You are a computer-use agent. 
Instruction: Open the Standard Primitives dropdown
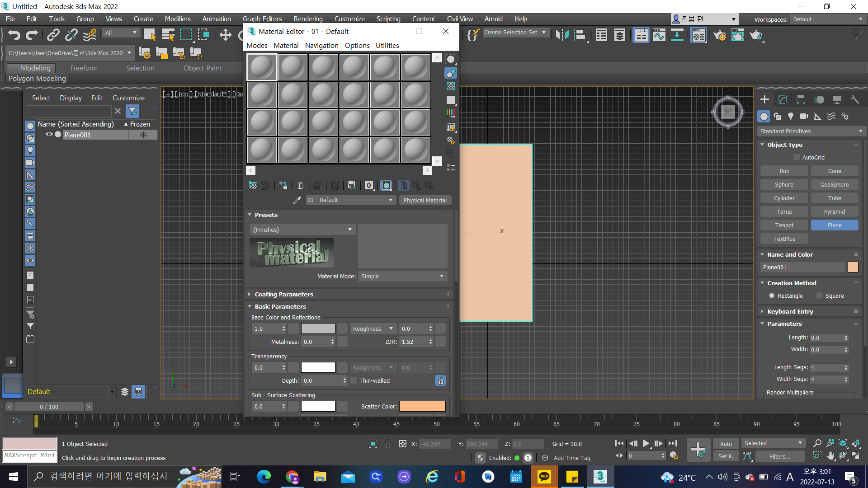(x=811, y=131)
